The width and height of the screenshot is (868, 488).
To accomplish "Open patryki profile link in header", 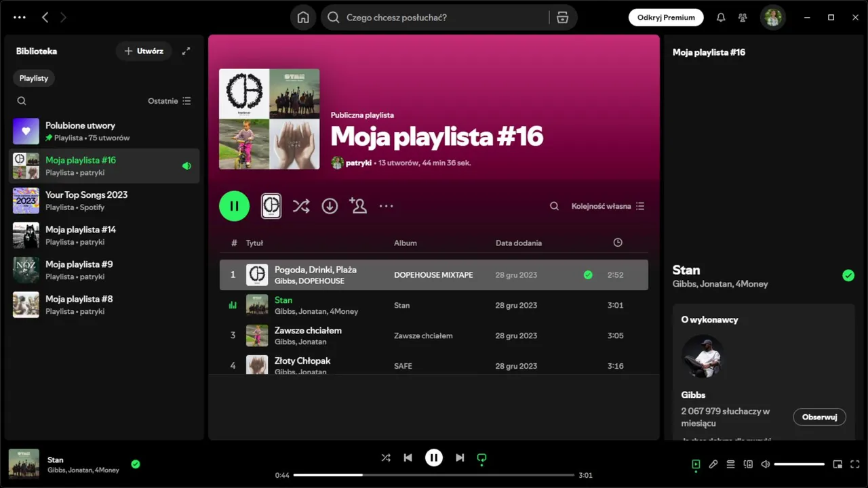I will click(x=359, y=163).
